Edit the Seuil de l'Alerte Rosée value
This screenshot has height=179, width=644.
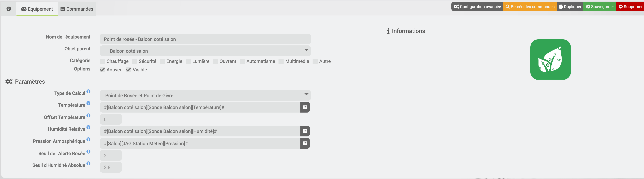coord(111,156)
